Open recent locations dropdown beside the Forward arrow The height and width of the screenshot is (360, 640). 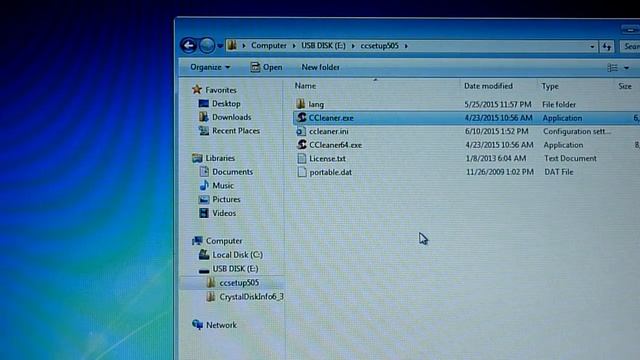pyautogui.click(x=220, y=46)
